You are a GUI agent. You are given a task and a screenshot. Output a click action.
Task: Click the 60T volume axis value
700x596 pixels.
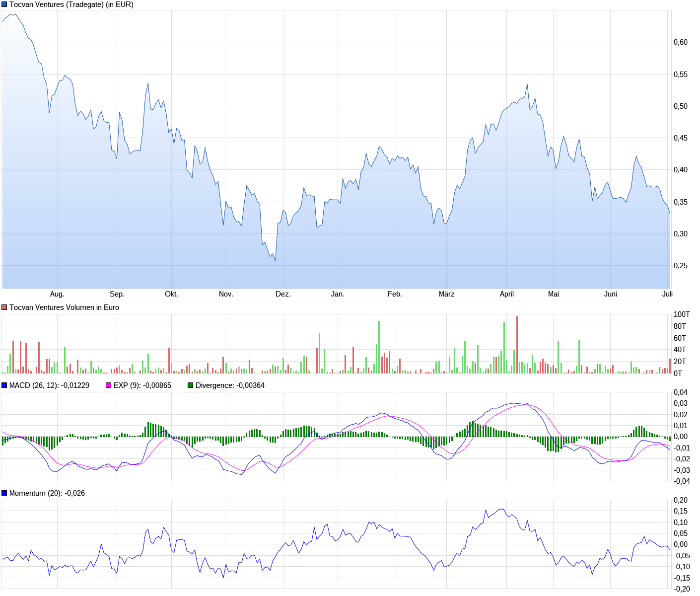pos(680,338)
